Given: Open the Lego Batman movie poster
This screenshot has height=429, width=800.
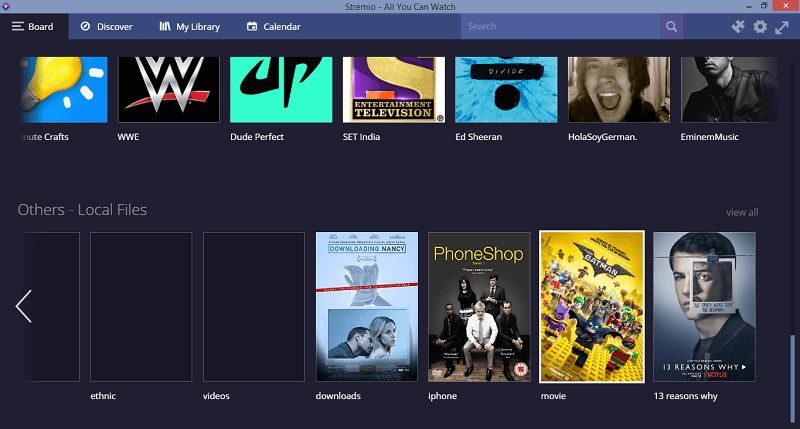Looking at the screenshot, I should 592,307.
